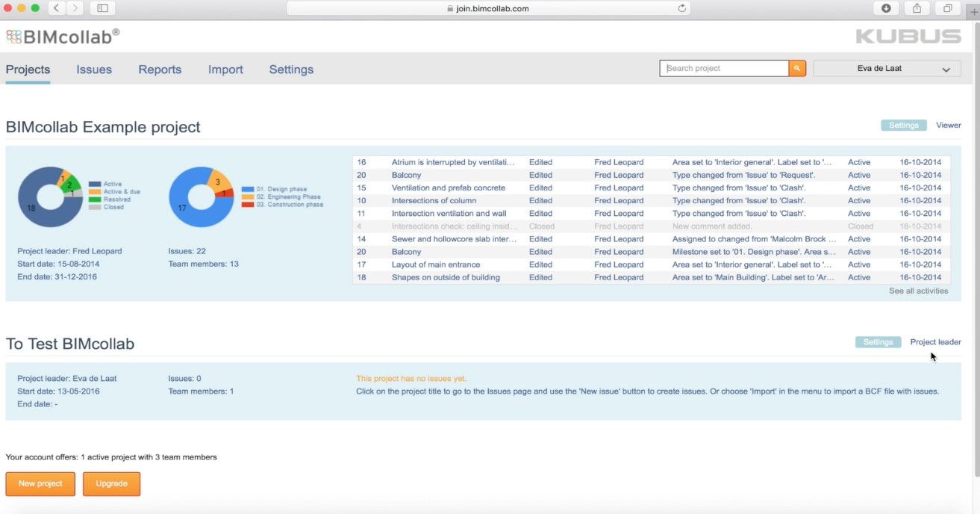Open BIMcollab Example project title
This screenshot has width=980, height=514.
(x=103, y=127)
